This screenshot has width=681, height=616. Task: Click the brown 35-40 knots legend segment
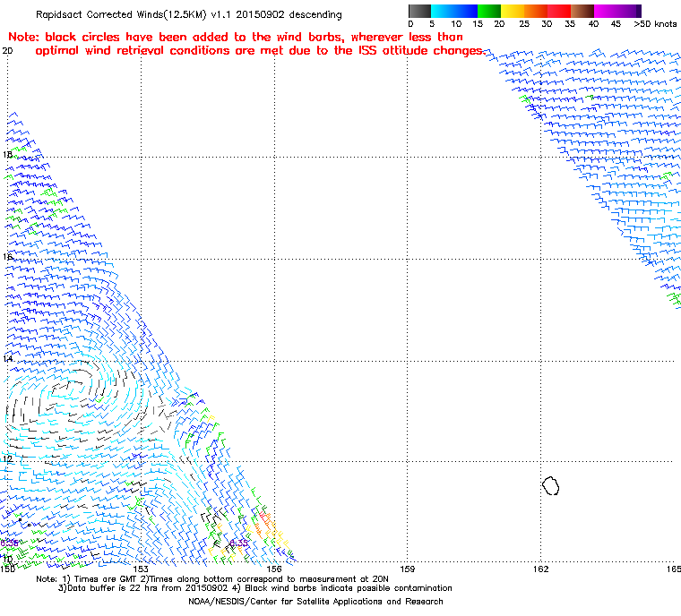coord(582,11)
